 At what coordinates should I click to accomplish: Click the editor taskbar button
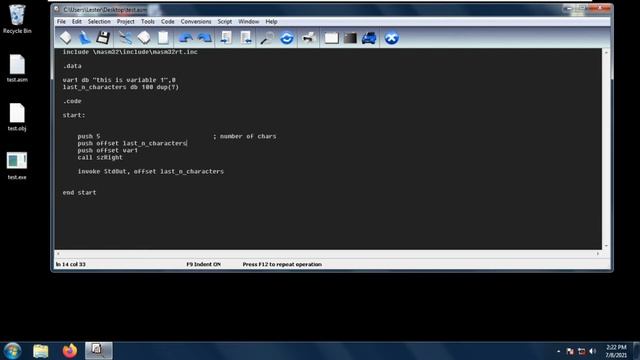point(98,351)
